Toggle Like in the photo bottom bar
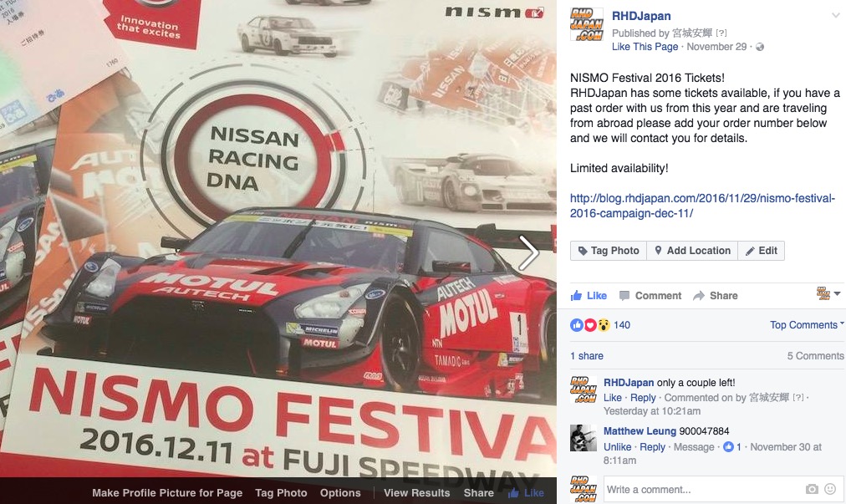The width and height of the screenshot is (846, 504). click(526, 492)
